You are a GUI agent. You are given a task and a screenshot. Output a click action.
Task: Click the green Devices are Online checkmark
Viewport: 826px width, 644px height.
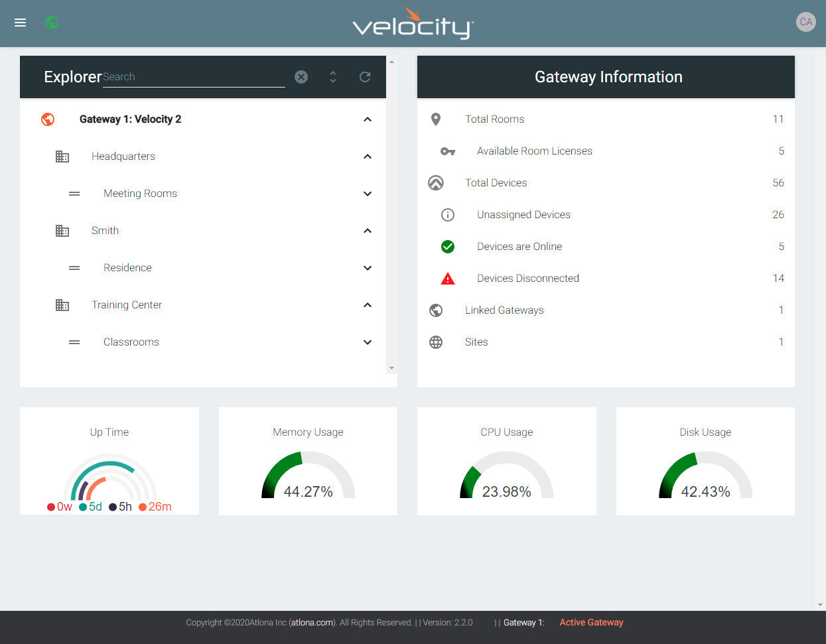click(448, 247)
